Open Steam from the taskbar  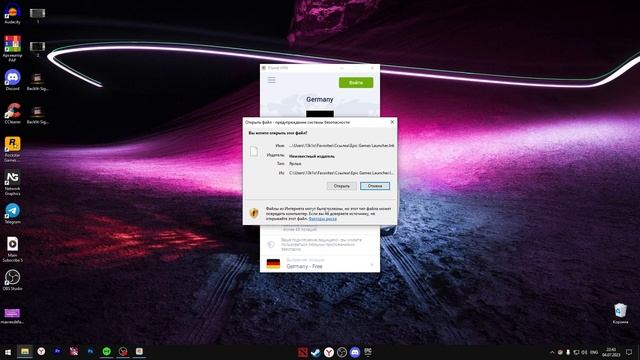tap(316, 352)
